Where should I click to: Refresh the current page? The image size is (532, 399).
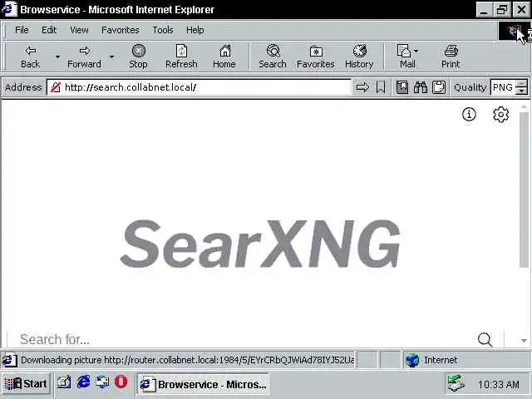point(181,57)
